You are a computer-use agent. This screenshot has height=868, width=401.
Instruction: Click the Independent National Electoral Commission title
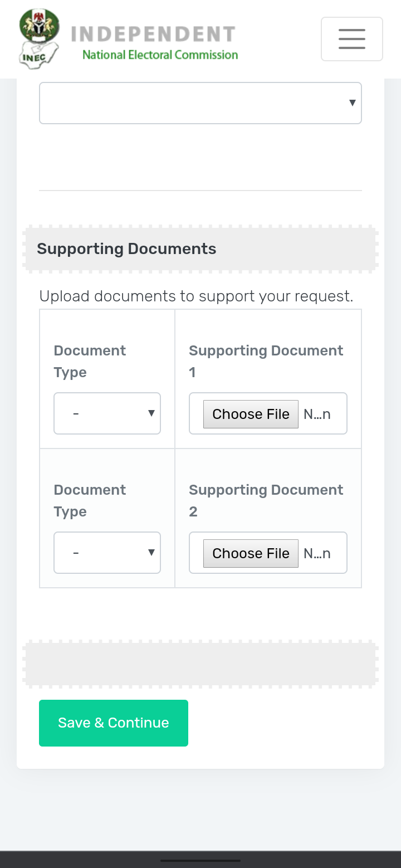(x=154, y=42)
